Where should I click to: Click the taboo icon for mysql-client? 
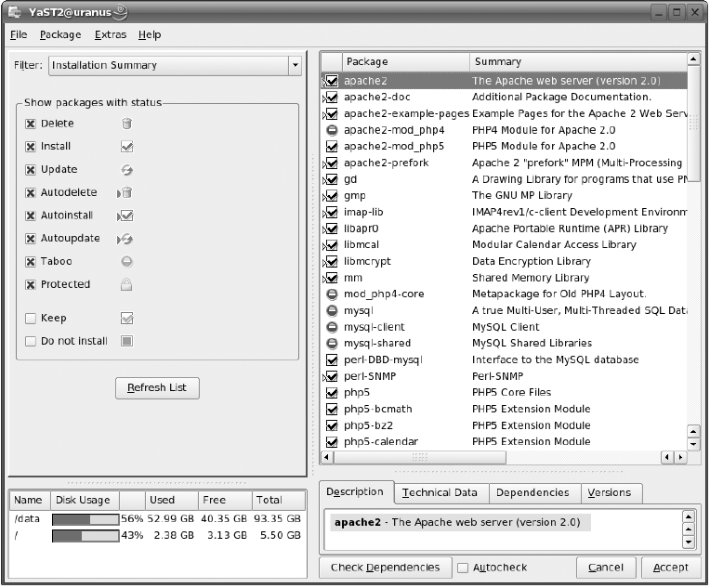click(332, 327)
